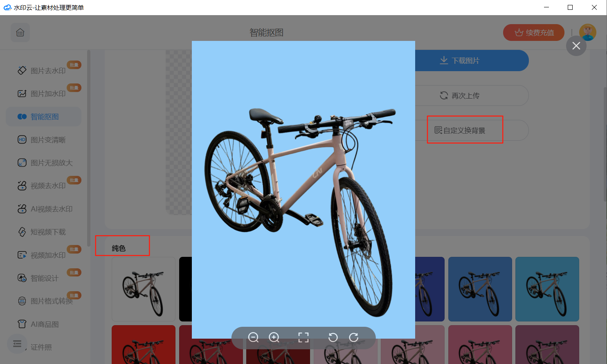
Task: Click the home icon button
Action: tap(20, 33)
